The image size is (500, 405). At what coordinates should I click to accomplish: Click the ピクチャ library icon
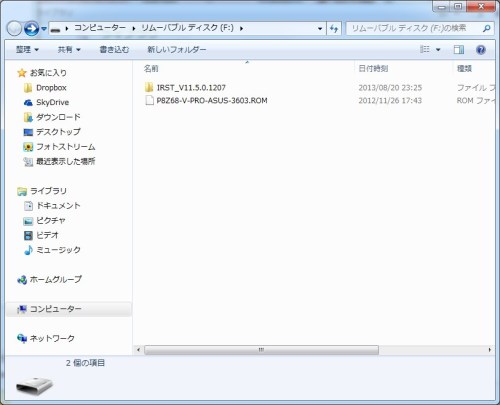[28, 221]
